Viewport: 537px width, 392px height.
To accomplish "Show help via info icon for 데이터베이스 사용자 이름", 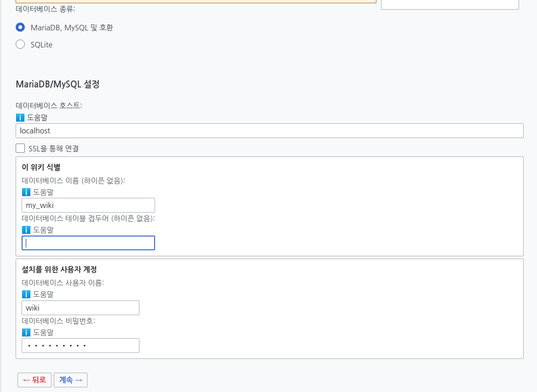I will point(26,294).
